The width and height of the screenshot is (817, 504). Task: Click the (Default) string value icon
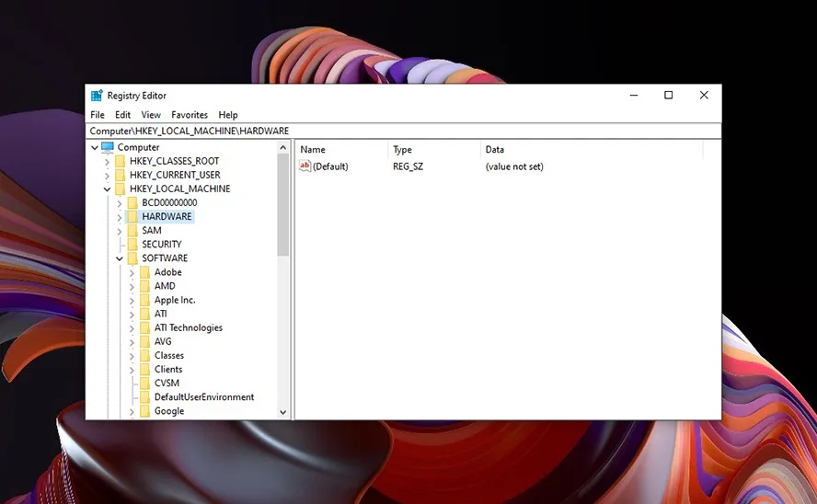[x=305, y=166]
